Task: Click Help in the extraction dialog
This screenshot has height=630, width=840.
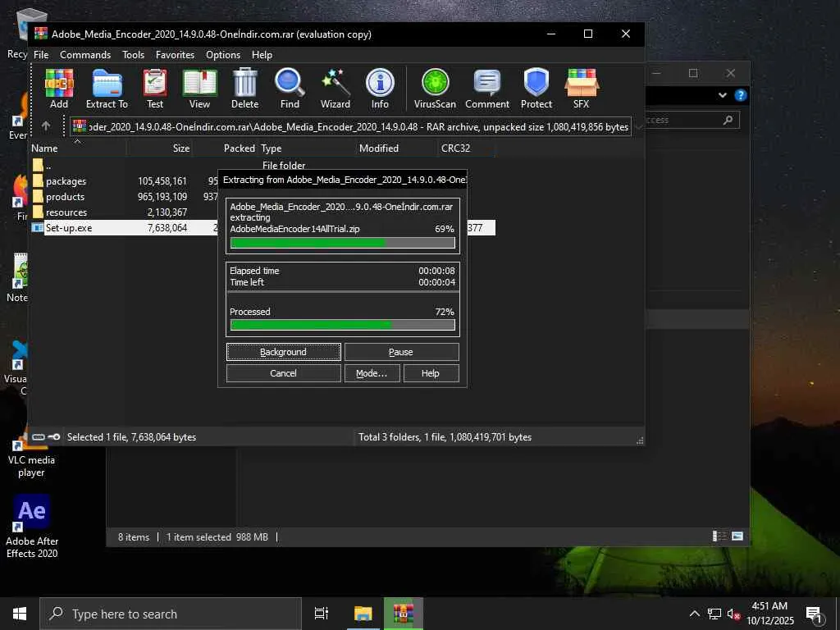Action: pyautogui.click(x=431, y=373)
